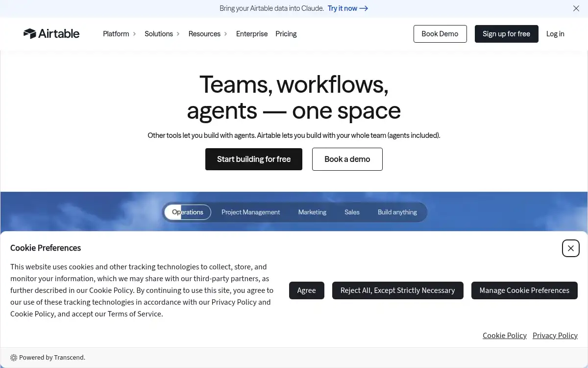Click the Cookie Preferences heading
Viewport: 588px width, 368px height.
tap(46, 248)
